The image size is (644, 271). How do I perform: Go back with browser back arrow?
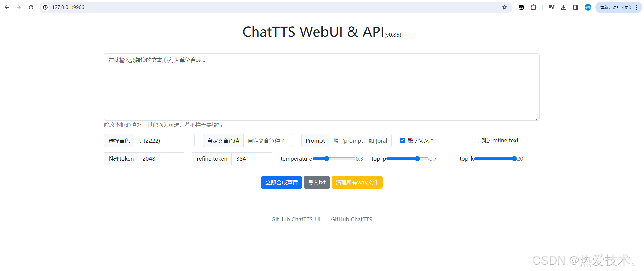click(7, 7)
